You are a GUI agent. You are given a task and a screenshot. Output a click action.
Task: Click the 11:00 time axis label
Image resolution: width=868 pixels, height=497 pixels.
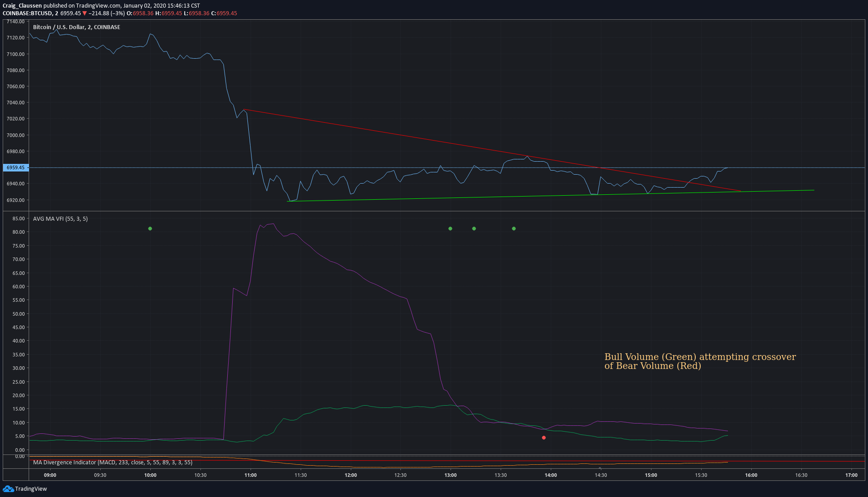pos(251,475)
